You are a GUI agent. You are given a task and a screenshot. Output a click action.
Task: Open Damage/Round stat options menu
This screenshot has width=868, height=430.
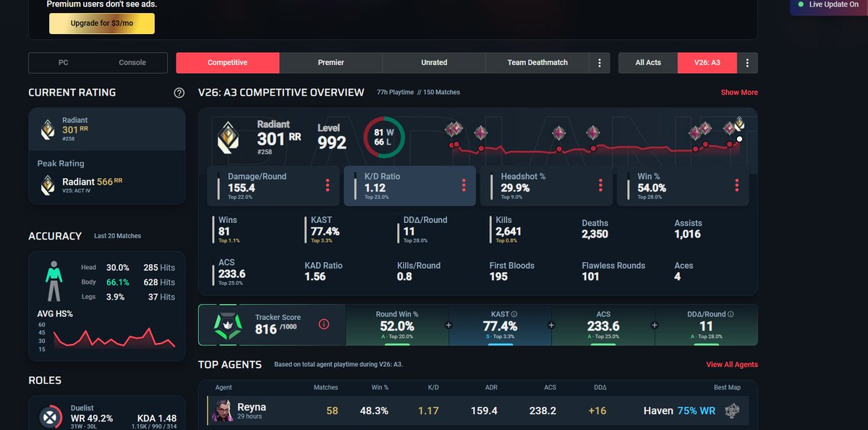(328, 185)
